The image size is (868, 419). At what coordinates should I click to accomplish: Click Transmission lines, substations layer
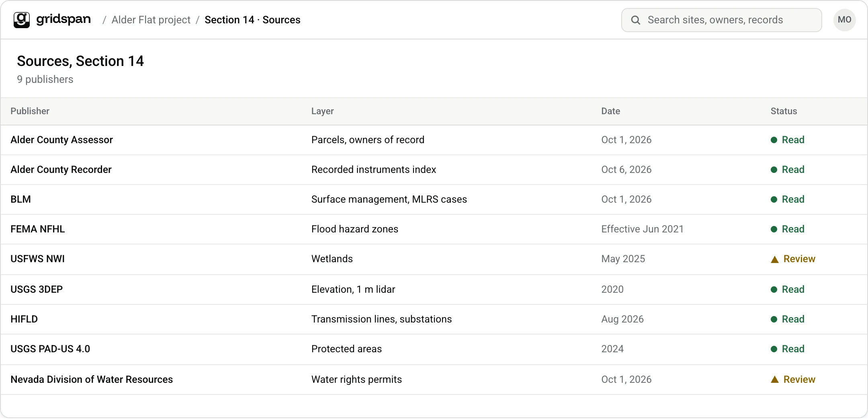point(381,319)
